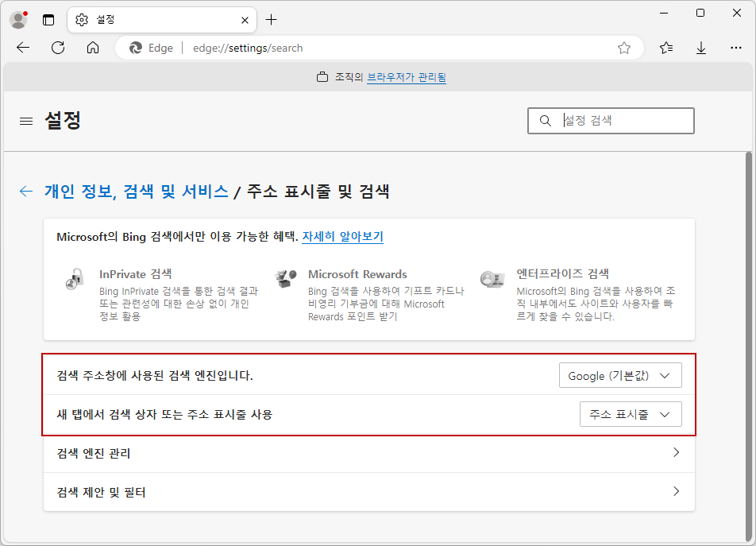756x546 pixels.
Task: Open the tab actions menu icon
Action: (48, 20)
